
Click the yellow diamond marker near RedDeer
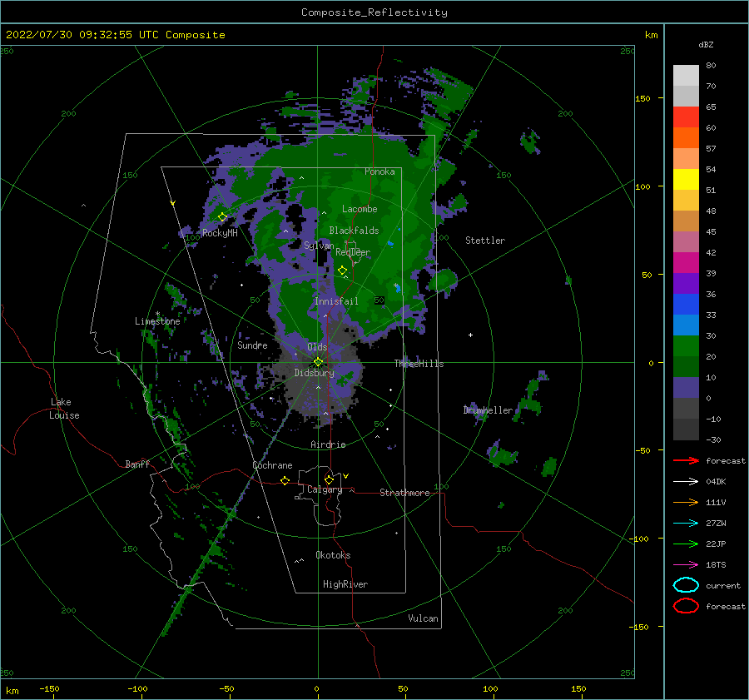[342, 270]
